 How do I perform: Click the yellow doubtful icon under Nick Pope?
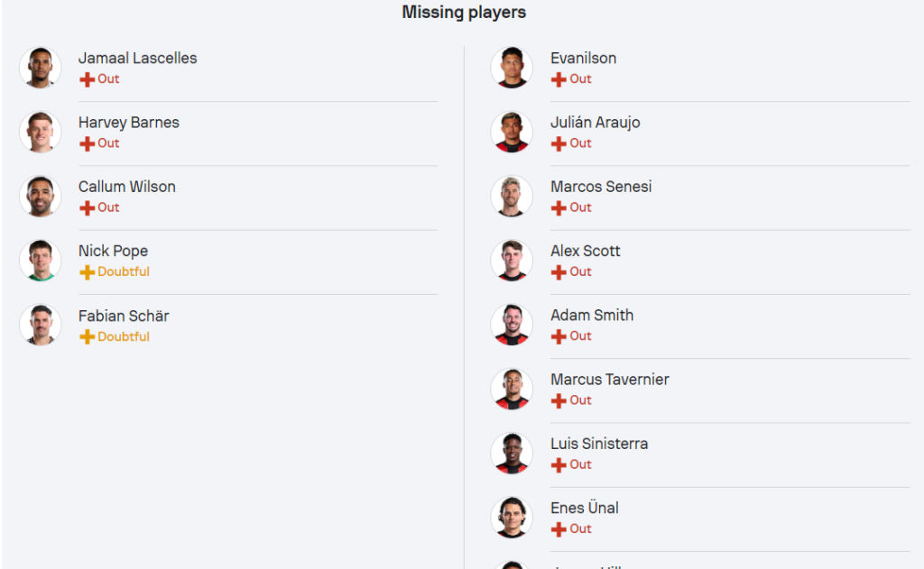pyautogui.click(x=88, y=272)
